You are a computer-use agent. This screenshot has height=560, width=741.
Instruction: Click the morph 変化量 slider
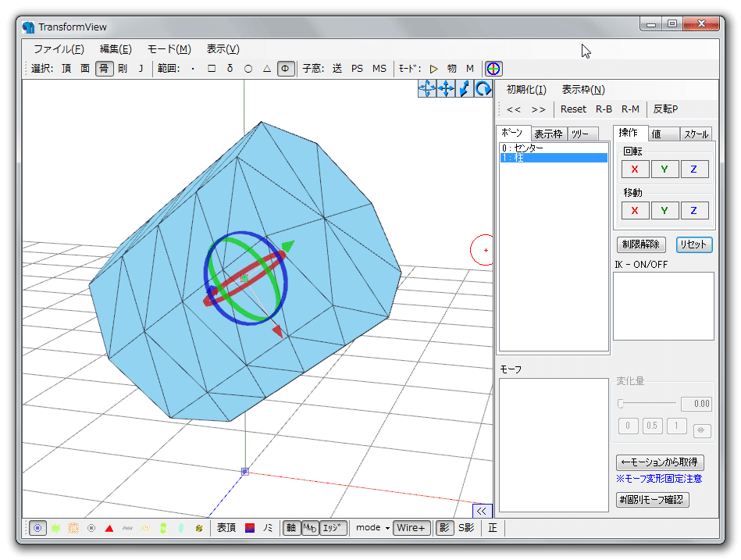click(x=647, y=404)
